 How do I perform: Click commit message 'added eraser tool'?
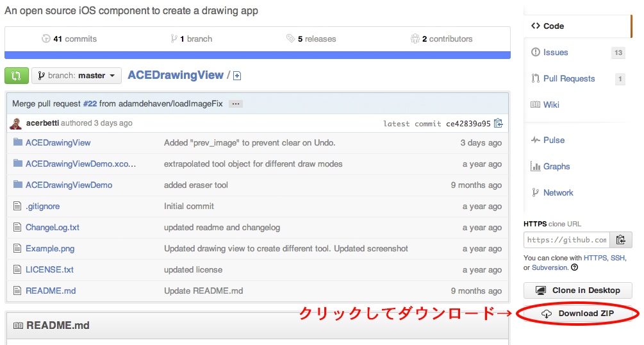click(x=196, y=185)
